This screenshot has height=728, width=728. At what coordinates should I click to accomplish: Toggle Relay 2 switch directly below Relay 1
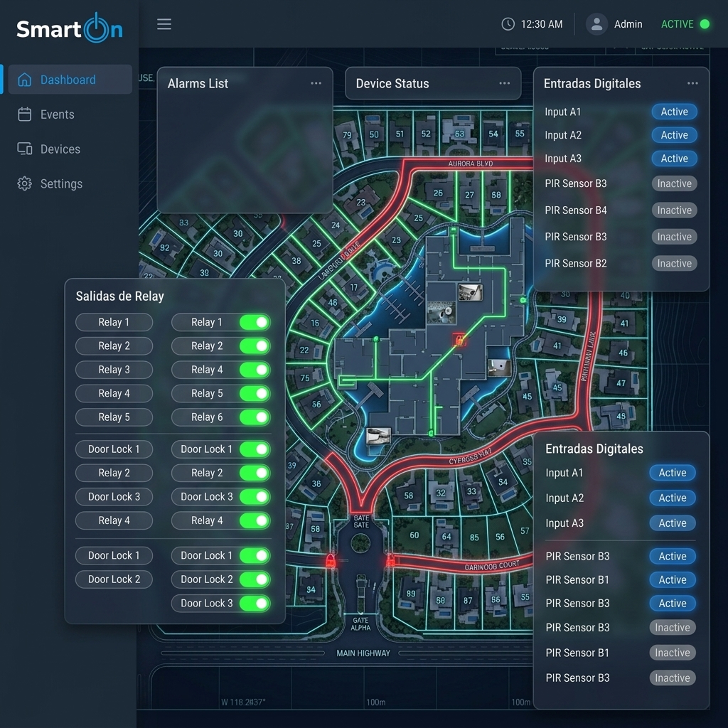(x=255, y=346)
